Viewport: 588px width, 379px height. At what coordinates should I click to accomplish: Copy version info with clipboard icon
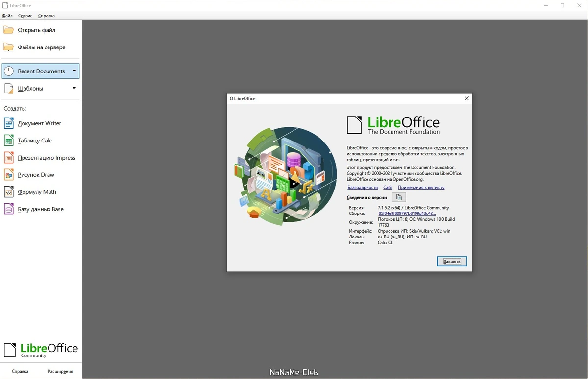coord(399,197)
